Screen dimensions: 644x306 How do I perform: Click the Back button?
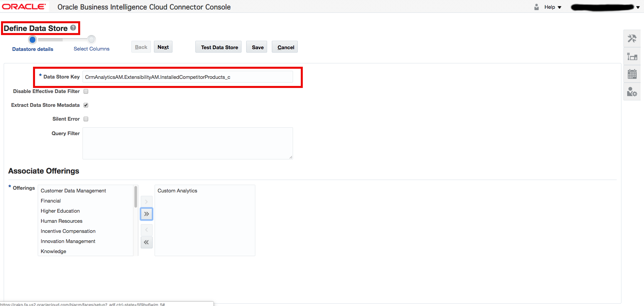141,47
